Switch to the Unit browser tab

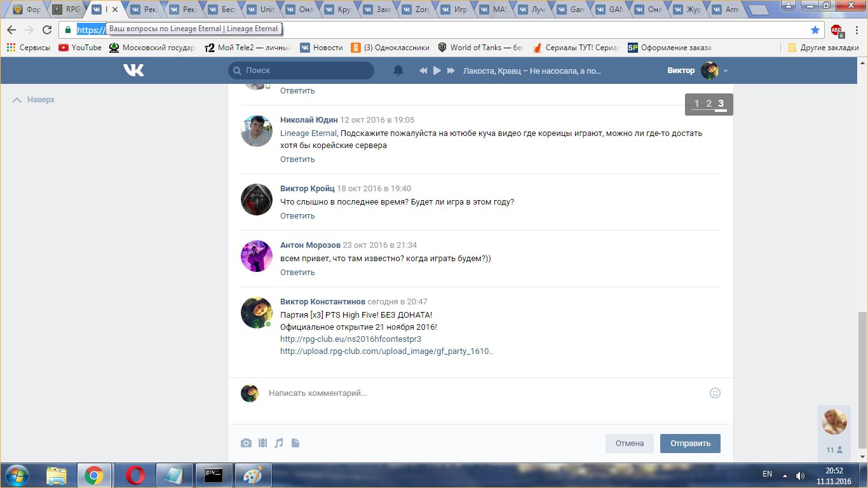pyautogui.click(x=261, y=10)
